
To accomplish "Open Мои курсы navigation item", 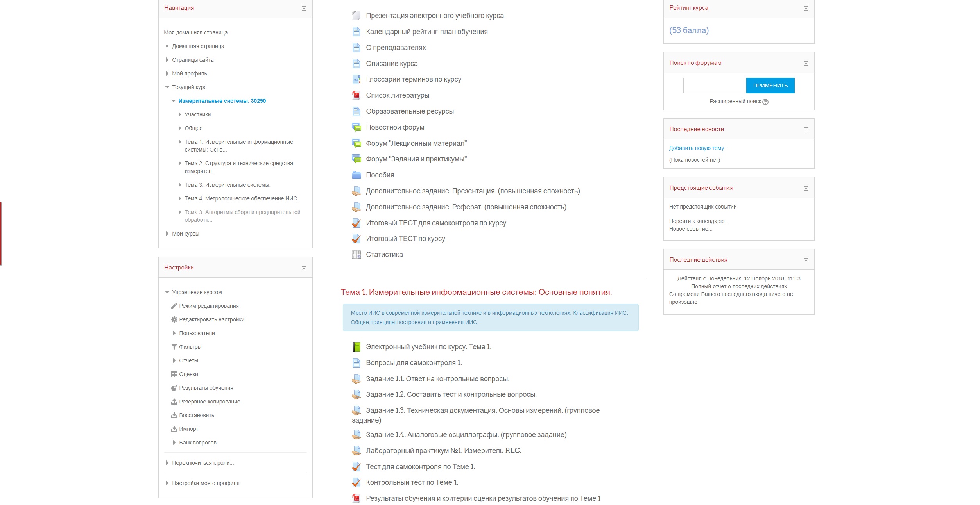I will 185,234.
